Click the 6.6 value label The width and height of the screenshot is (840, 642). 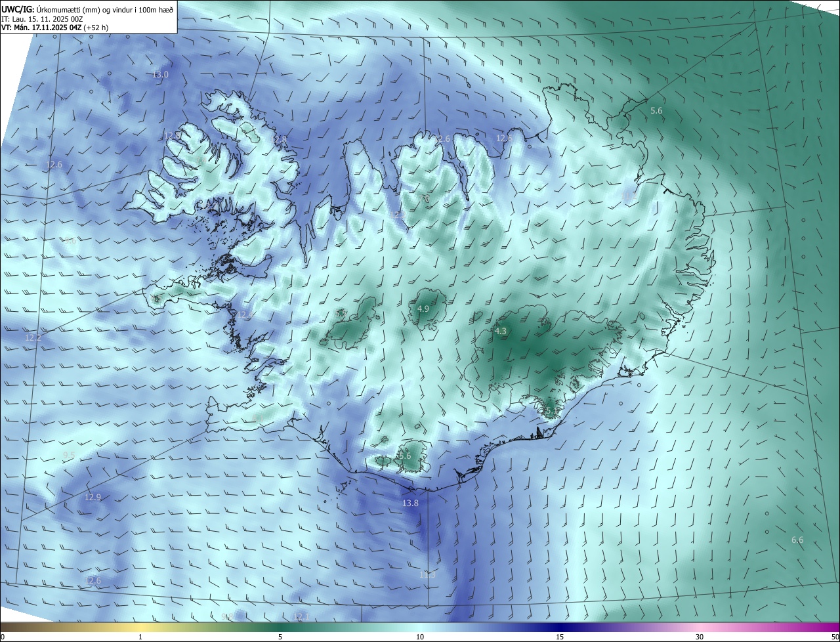(x=797, y=540)
